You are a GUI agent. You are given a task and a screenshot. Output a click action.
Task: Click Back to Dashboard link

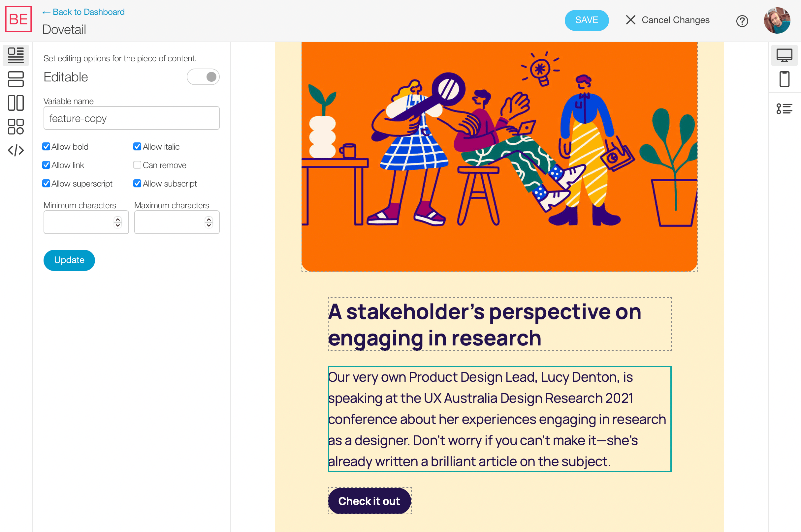(x=83, y=12)
